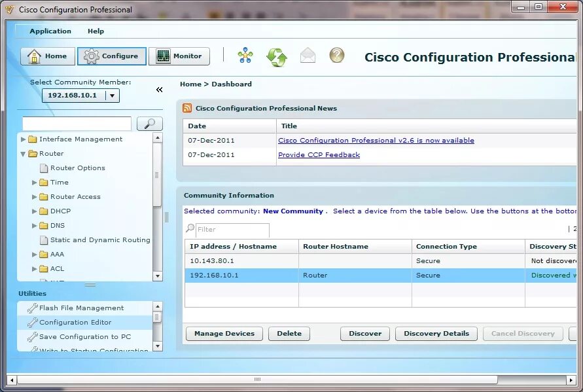This screenshot has width=583, height=392.
Task: Click the ACL folder icon
Action: [x=44, y=268]
